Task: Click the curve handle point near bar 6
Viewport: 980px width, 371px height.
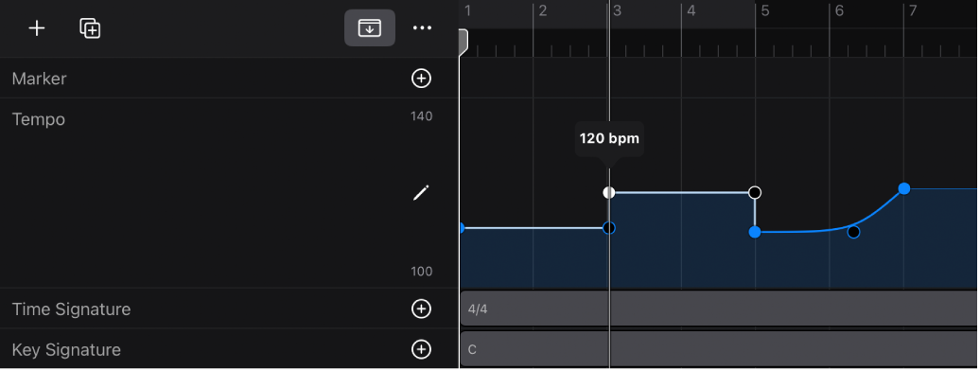Action: point(854,232)
